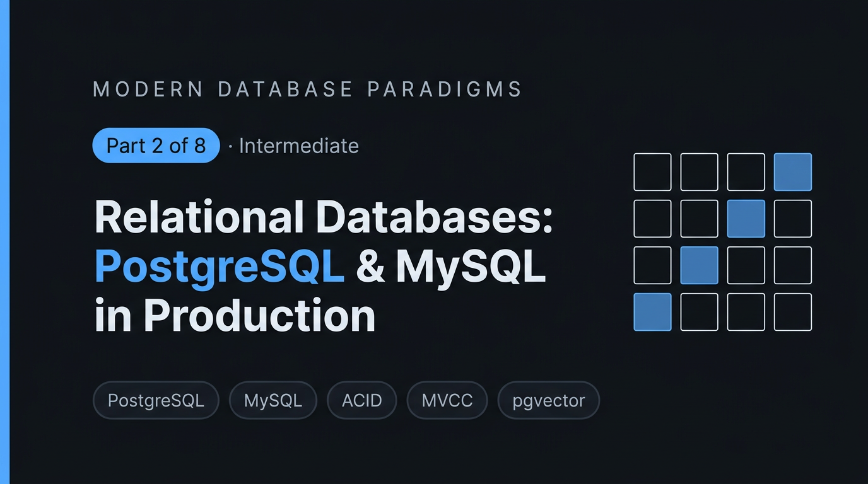Select the MVCC tag pill

(447, 400)
